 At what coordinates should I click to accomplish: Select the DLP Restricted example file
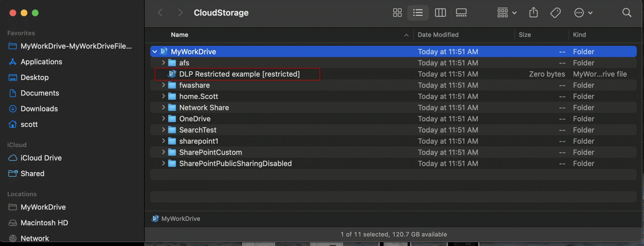click(239, 74)
